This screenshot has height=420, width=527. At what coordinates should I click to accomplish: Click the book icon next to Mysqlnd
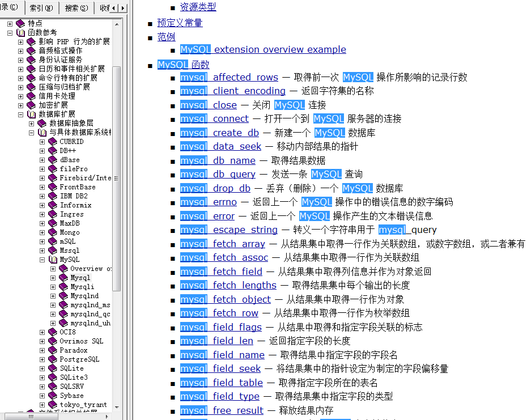[x=63, y=296]
